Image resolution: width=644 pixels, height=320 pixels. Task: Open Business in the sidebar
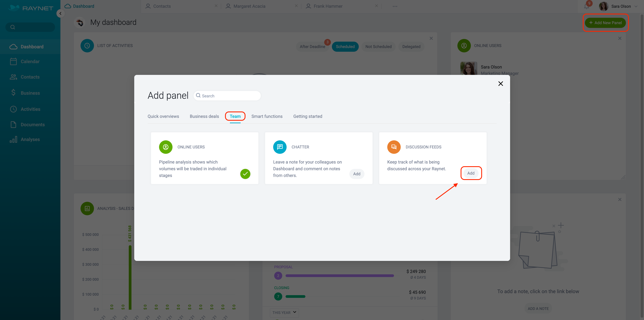(x=30, y=93)
